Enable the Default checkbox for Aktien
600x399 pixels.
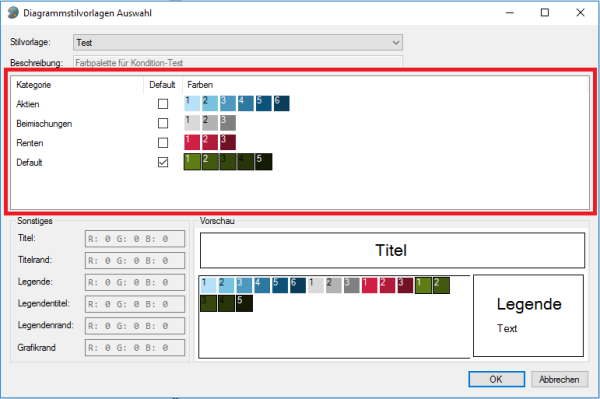(x=163, y=104)
